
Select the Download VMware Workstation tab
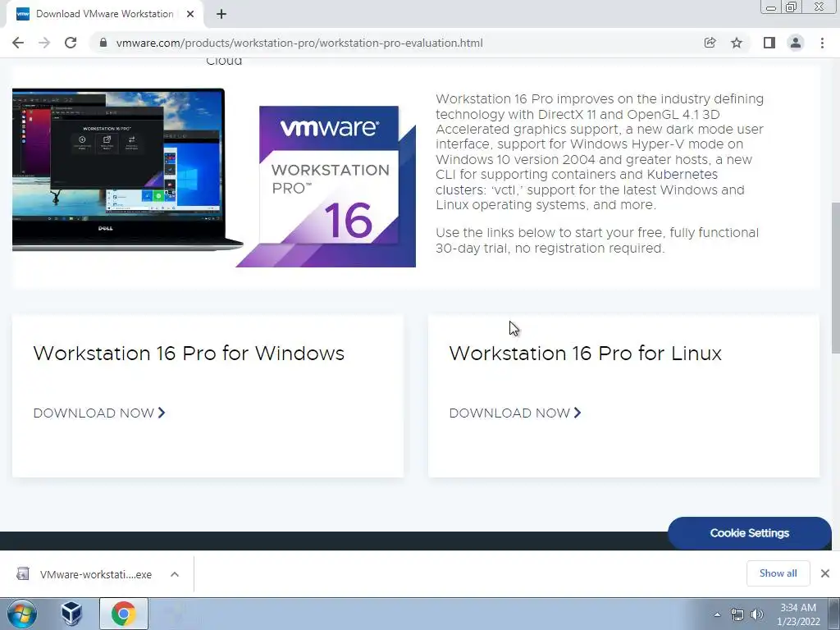104,14
